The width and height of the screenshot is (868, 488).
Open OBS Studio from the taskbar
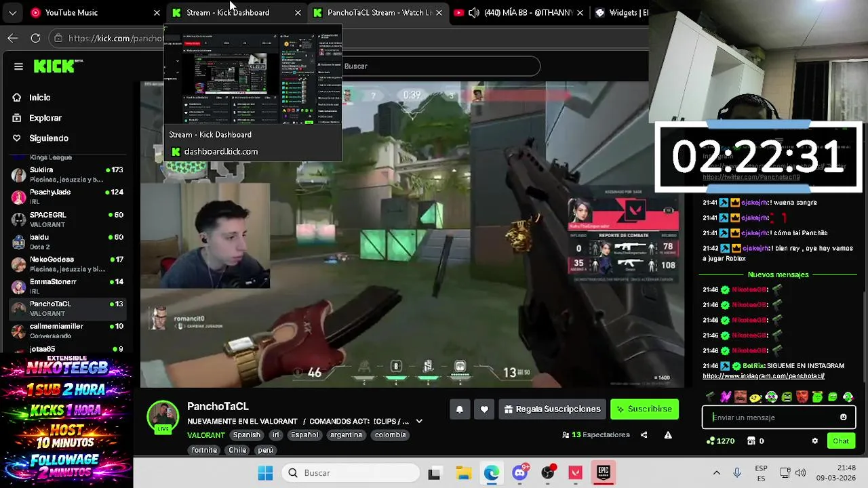pyautogui.click(x=548, y=473)
